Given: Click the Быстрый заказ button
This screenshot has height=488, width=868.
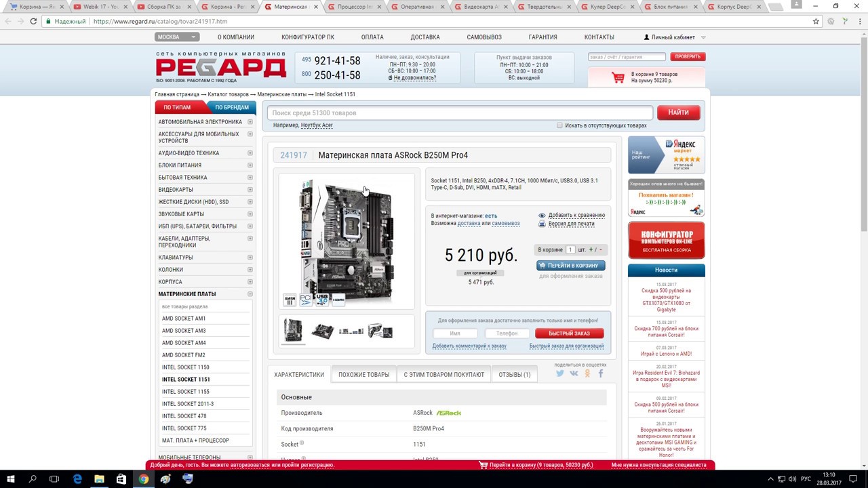Looking at the screenshot, I should 569,333.
